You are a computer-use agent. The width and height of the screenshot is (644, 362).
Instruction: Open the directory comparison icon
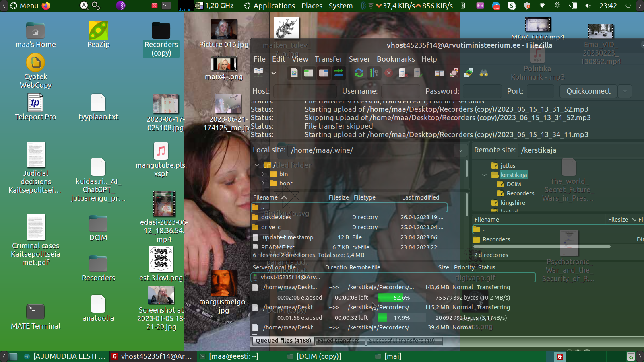pyautogui.click(x=439, y=73)
